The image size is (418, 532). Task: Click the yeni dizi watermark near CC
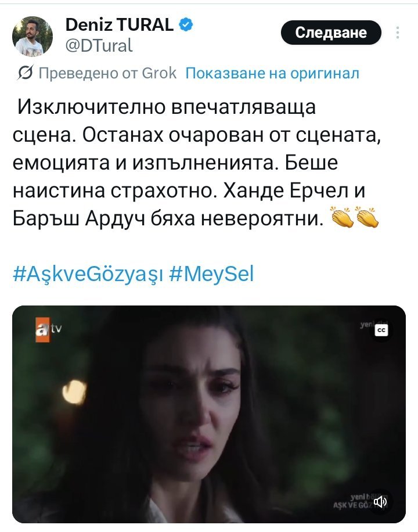tap(367, 325)
